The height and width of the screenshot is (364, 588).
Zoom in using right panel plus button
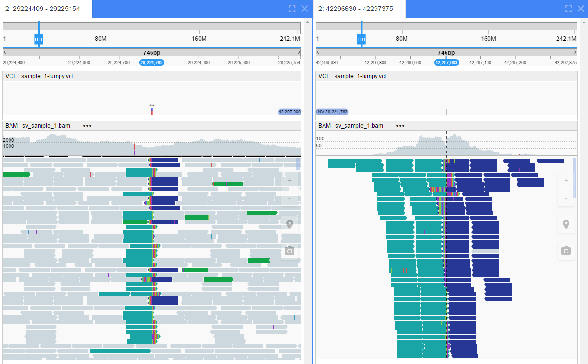566,181
